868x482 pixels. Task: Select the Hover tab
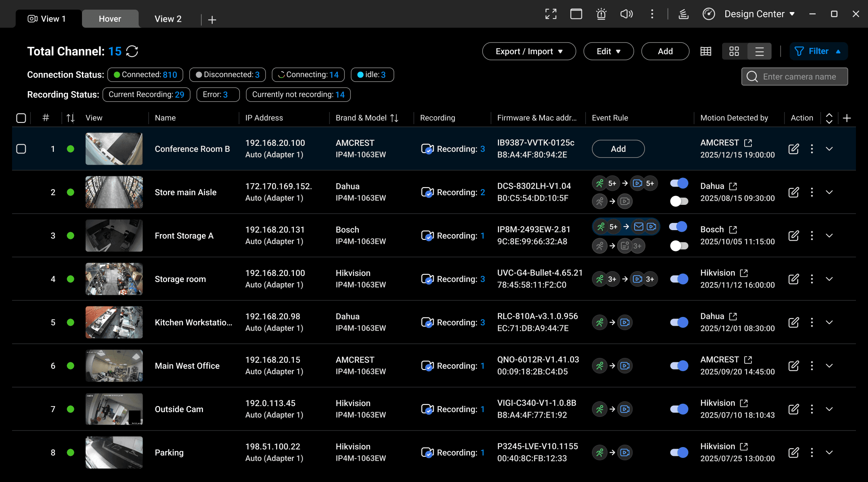pos(110,19)
